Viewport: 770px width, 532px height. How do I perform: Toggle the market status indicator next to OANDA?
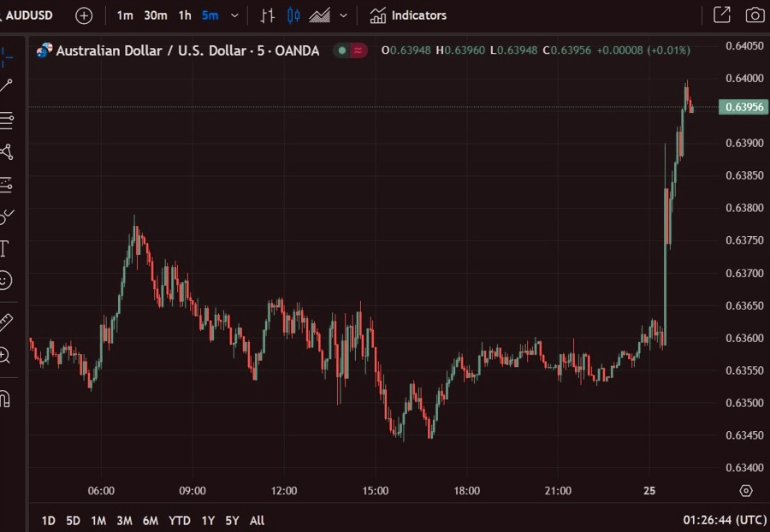(x=342, y=50)
